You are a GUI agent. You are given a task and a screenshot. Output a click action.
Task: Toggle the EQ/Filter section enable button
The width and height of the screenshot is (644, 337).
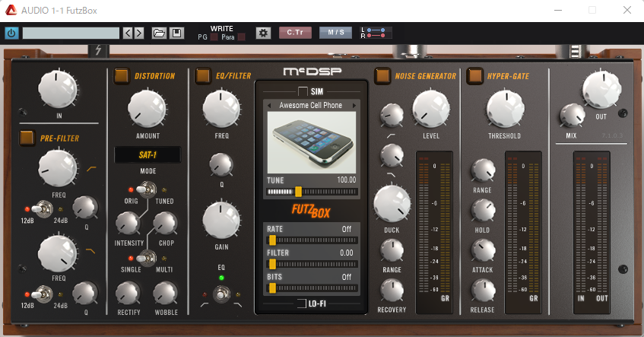203,75
